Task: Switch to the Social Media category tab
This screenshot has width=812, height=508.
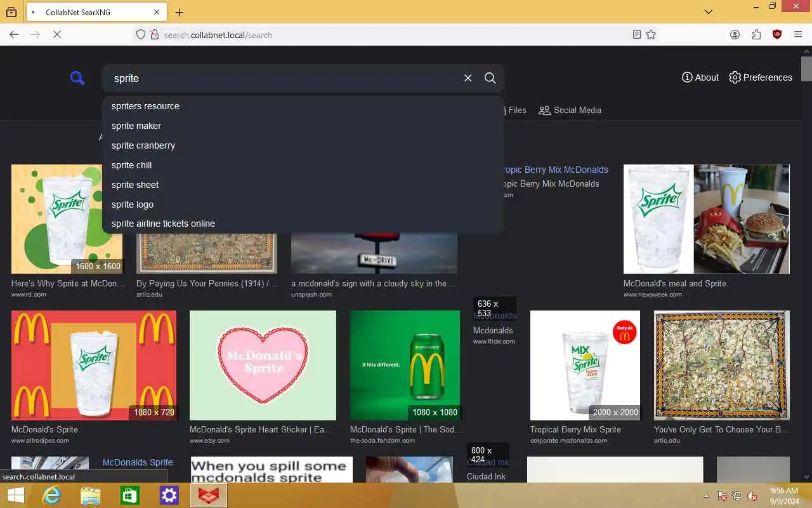Action: (x=570, y=110)
